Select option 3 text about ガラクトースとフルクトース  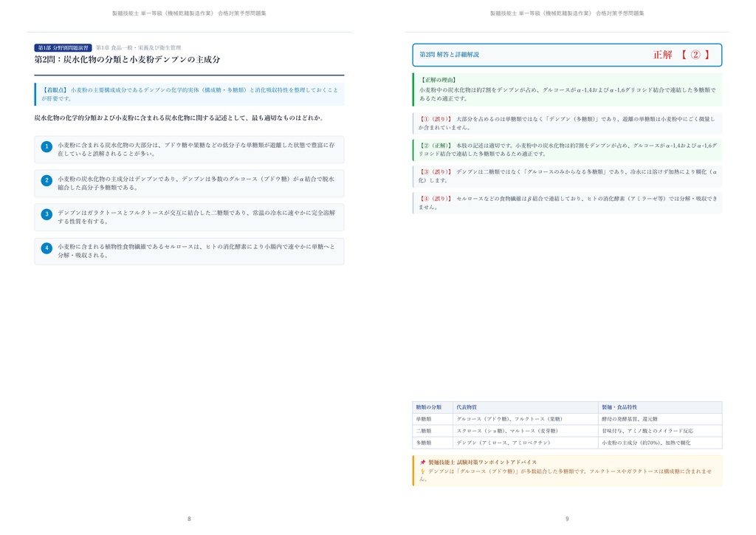[x=196, y=217]
